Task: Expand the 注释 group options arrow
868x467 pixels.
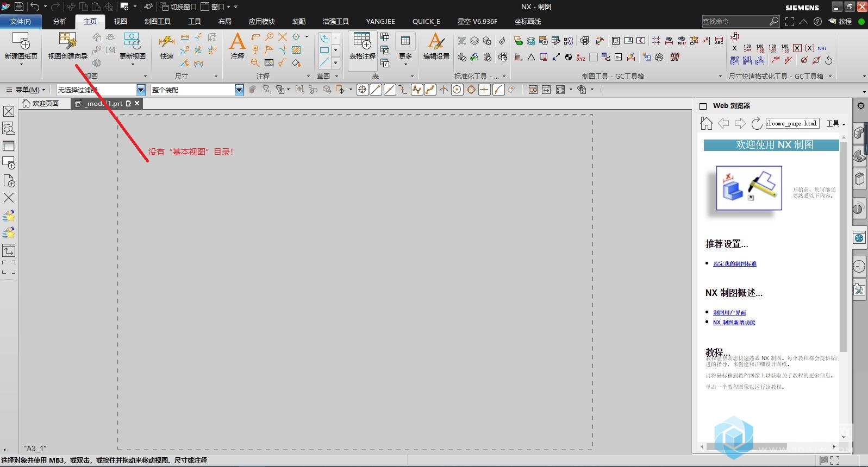Action: (x=308, y=77)
